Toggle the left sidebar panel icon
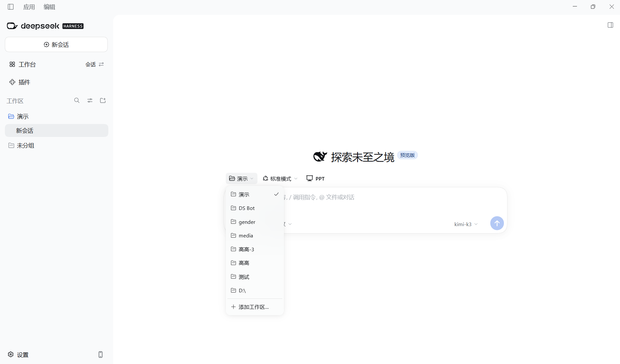Screen dimensions: 620x364 (11, 7)
